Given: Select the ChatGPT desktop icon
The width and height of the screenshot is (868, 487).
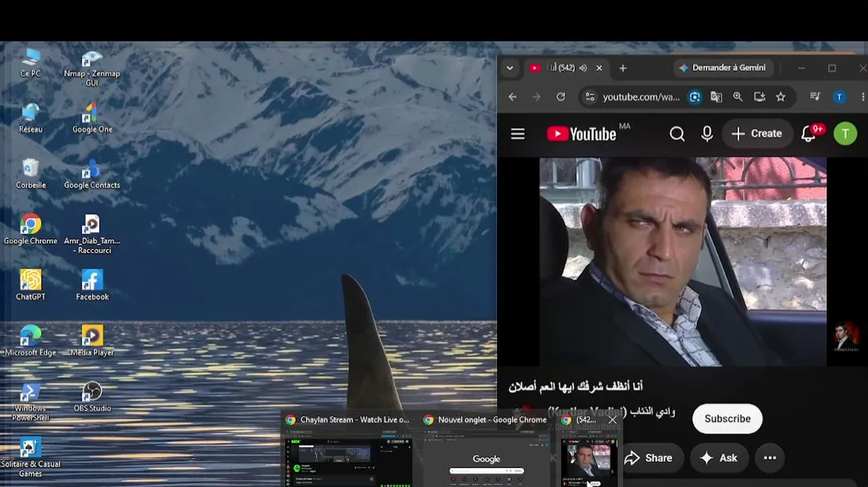Looking at the screenshot, I should pos(30,285).
